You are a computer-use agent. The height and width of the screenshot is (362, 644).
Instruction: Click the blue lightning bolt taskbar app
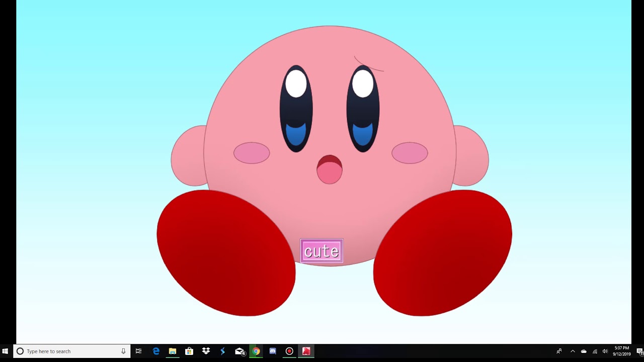[222, 351]
